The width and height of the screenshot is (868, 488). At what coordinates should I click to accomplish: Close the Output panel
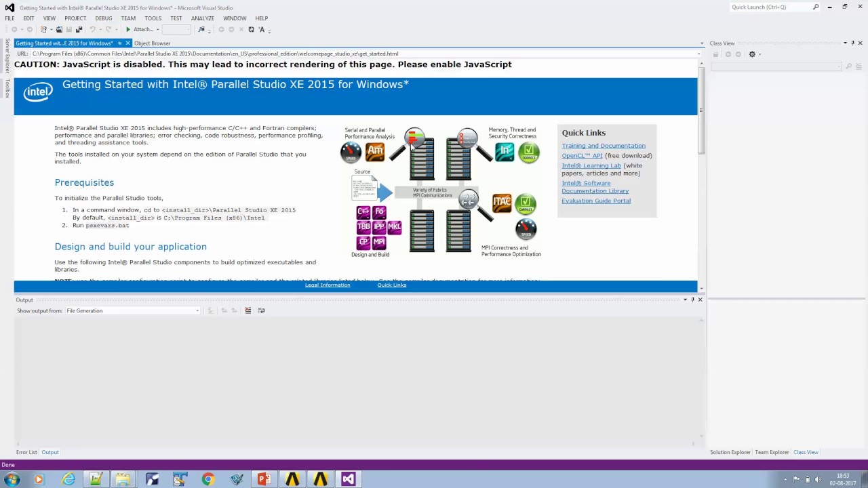(x=701, y=300)
